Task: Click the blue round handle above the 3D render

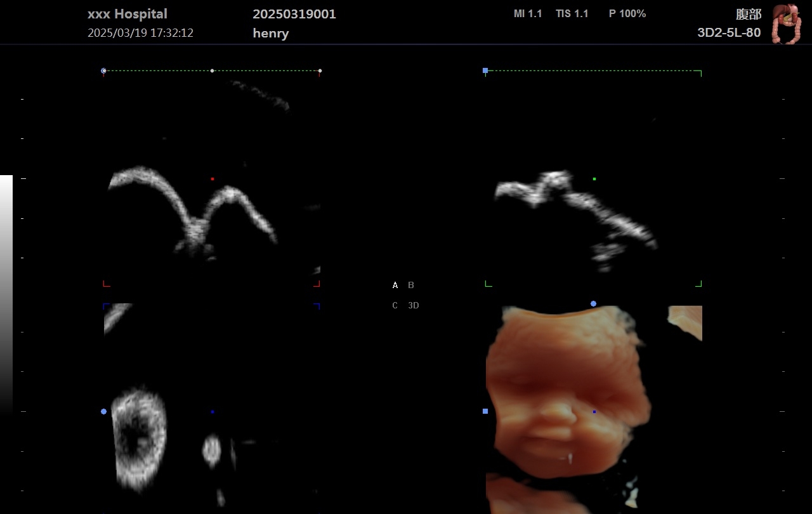Action: click(x=593, y=304)
